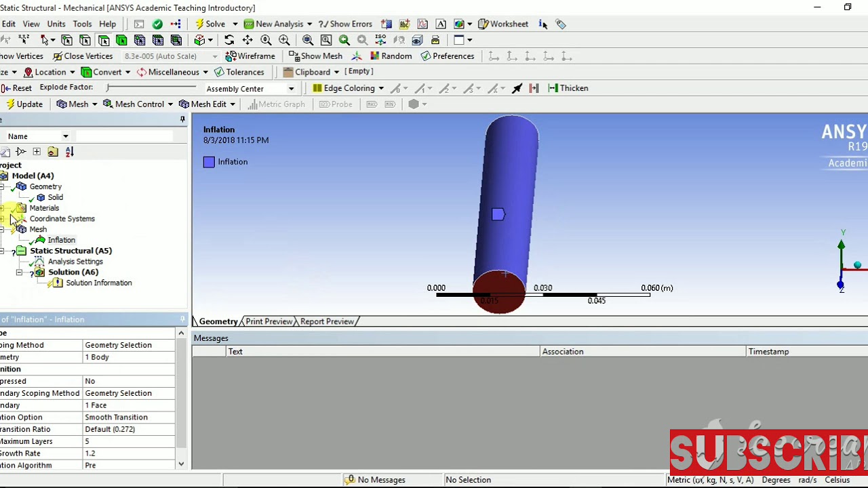
Task: Toggle Close Vertices display
Action: coord(83,56)
